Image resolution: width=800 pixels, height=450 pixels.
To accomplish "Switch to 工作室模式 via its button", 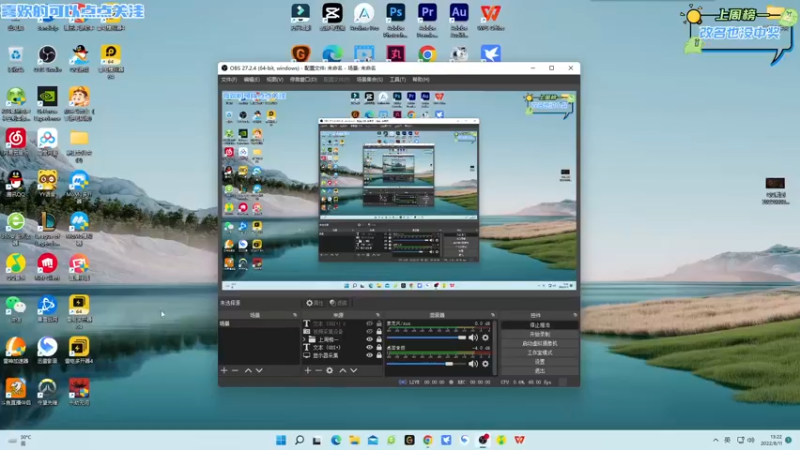I will click(539, 353).
